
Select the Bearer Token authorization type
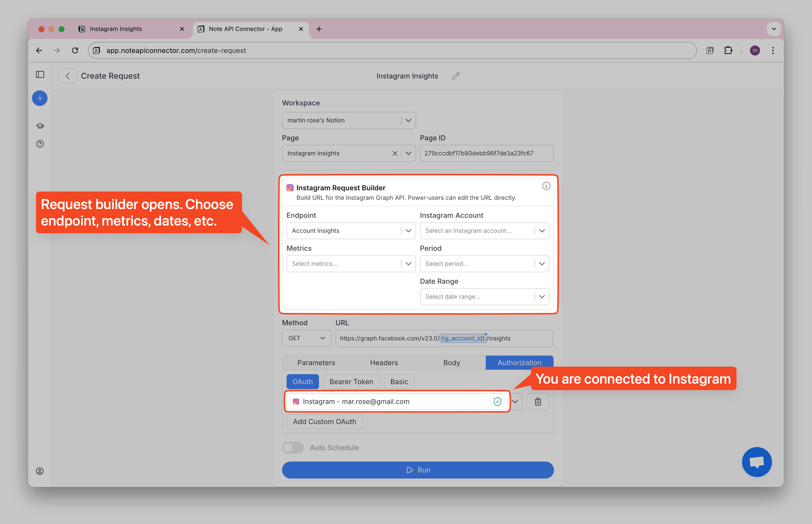pyautogui.click(x=351, y=382)
